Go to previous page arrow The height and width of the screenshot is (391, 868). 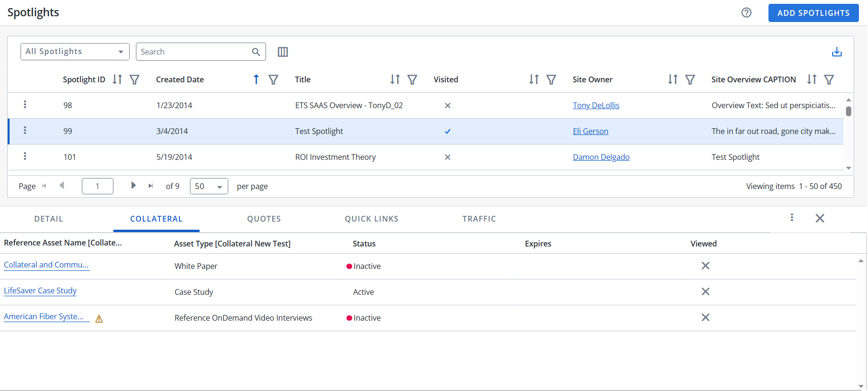(x=61, y=186)
